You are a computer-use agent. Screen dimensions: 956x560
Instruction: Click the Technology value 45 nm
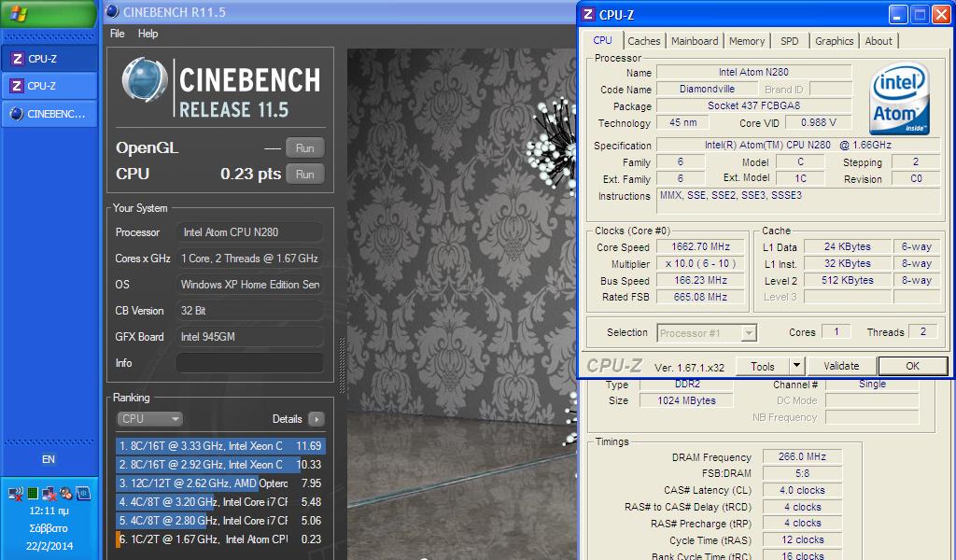pyautogui.click(x=682, y=122)
